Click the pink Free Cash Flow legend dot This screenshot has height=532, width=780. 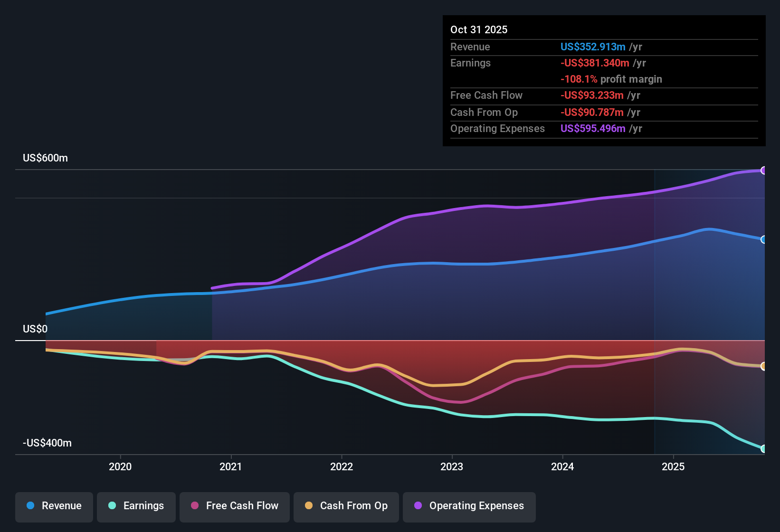(x=194, y=506)
